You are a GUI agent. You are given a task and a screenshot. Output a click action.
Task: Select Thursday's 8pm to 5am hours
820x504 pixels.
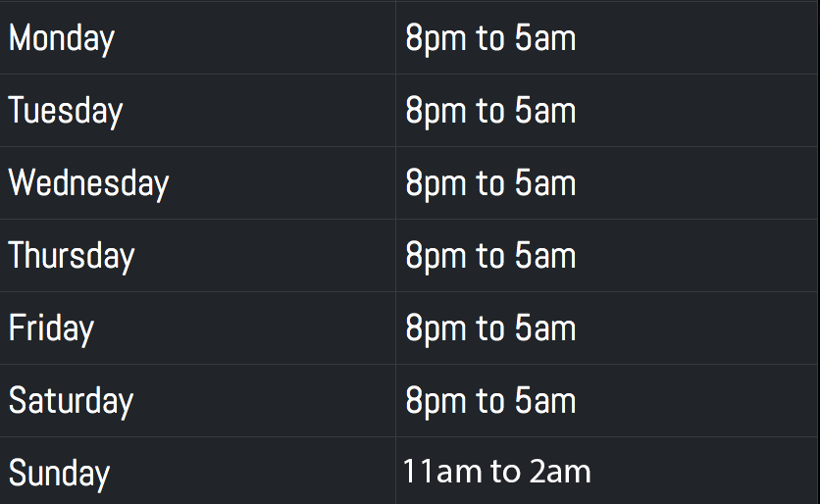[490, 256]
